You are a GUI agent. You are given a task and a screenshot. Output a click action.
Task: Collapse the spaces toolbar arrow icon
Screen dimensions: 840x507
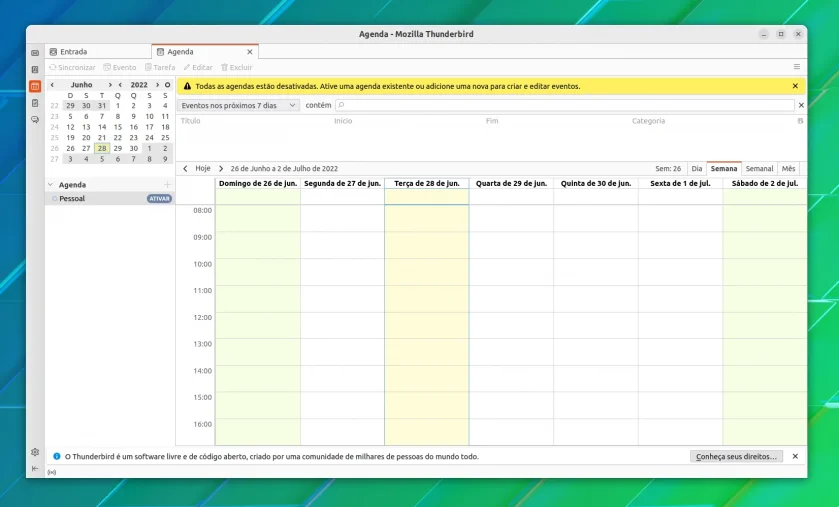(35, 468)
